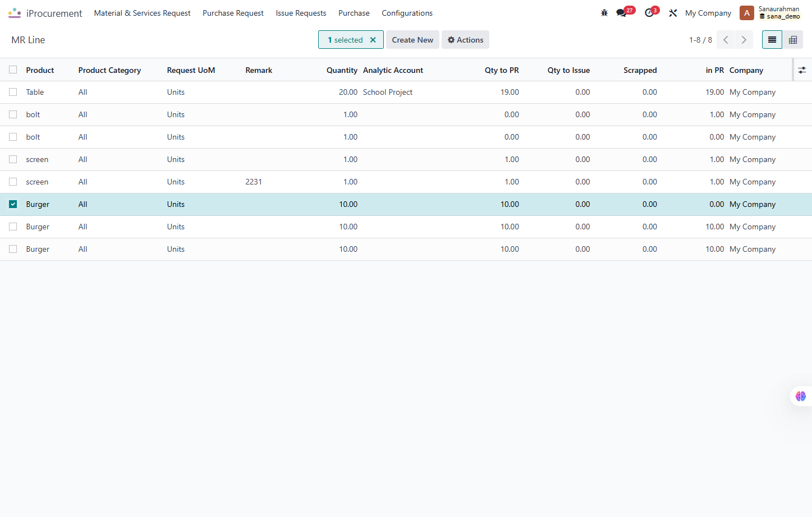Open activities clock icon with 3 badge
812x517 pixels.
click(652, 12)
